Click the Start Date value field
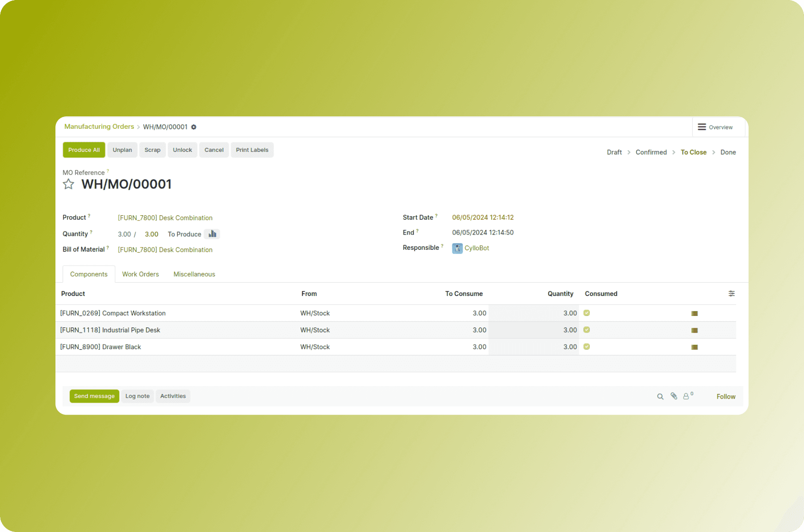804x532 pixels. click(483, 218)
